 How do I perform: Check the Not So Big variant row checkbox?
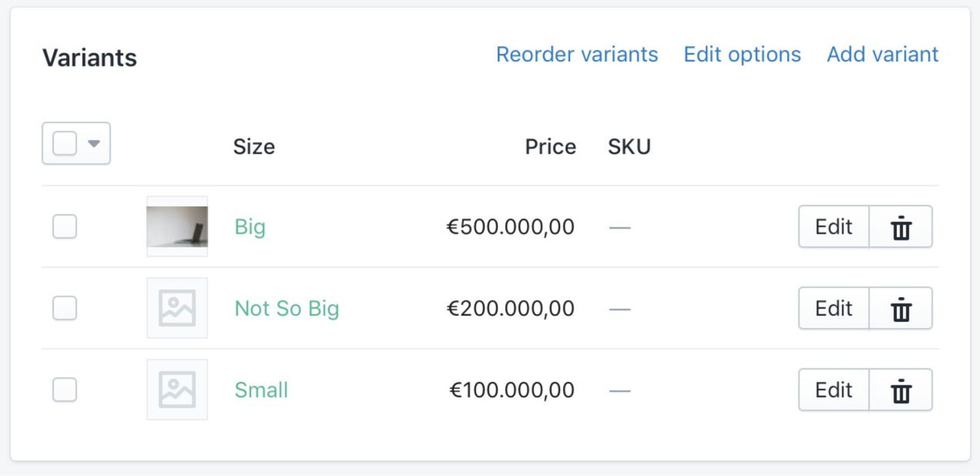click(64, 308)
